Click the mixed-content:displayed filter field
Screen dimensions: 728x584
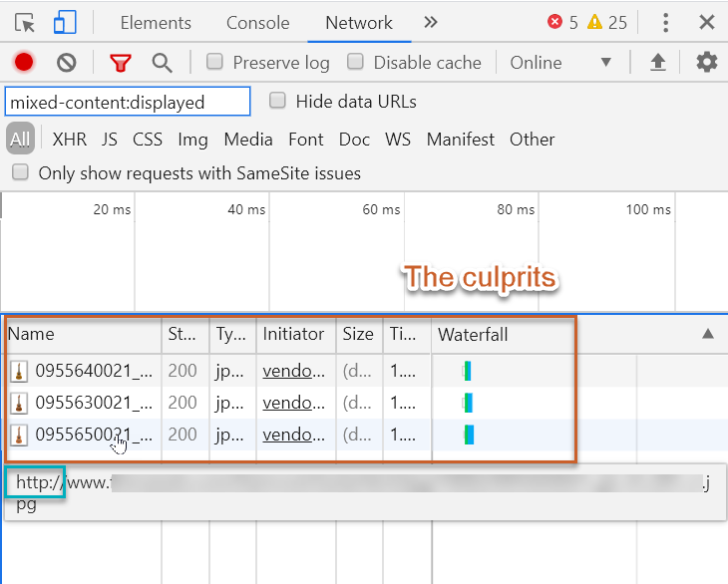click(x=127, y=102)
